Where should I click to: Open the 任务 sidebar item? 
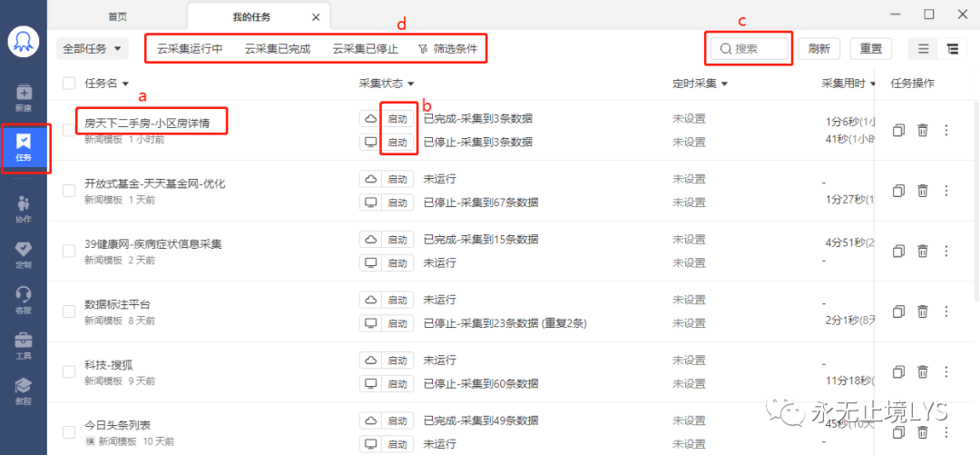(24, 148)
